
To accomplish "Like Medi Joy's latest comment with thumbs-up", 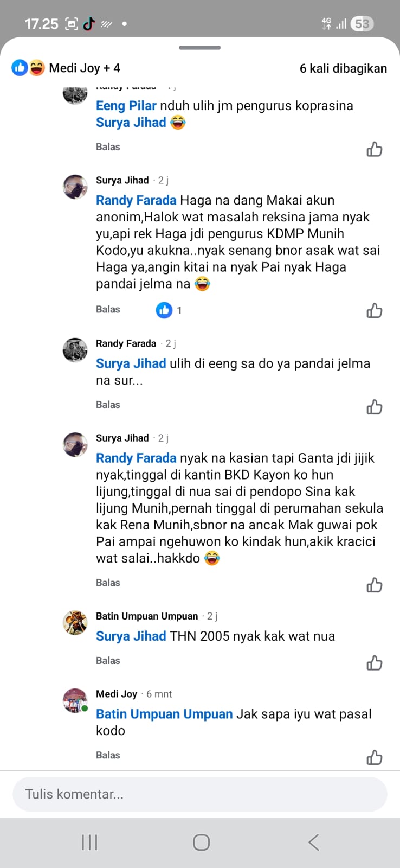I will (374, 757).
